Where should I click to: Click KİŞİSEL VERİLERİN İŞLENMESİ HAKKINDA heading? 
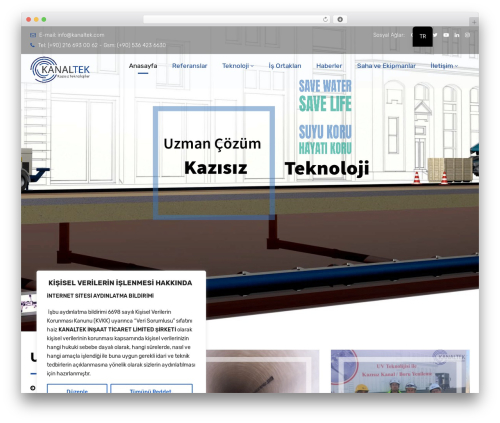click(x=120, y=283)
